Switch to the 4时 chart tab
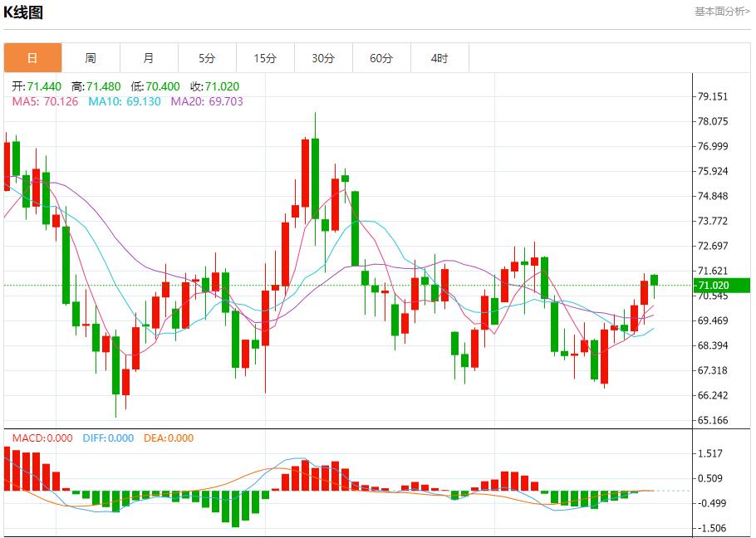Image resolution: width=756 pixels, height=538 pixels. pyautogui.click(x=439, y=58)
